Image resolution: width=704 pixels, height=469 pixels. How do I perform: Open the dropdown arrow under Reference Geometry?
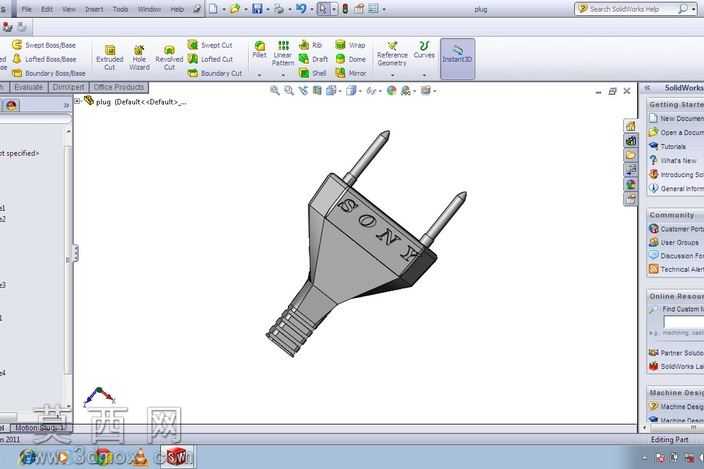pos(392,75)
